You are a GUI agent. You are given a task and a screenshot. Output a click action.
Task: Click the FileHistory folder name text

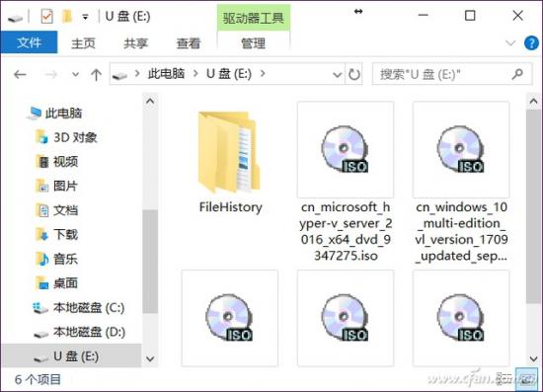pyautogui.click(x=231, y=207)
